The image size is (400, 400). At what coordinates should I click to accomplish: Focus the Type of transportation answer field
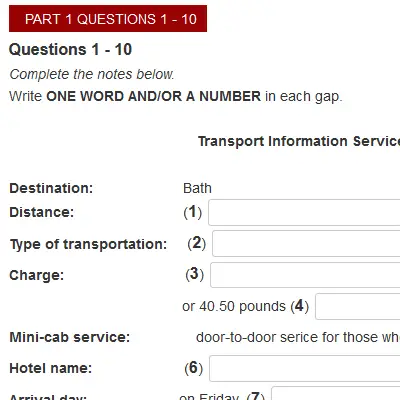point(306,243)
